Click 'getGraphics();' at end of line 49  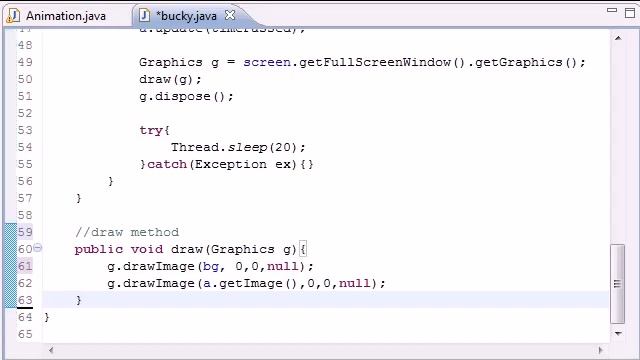tap(530, 62)
